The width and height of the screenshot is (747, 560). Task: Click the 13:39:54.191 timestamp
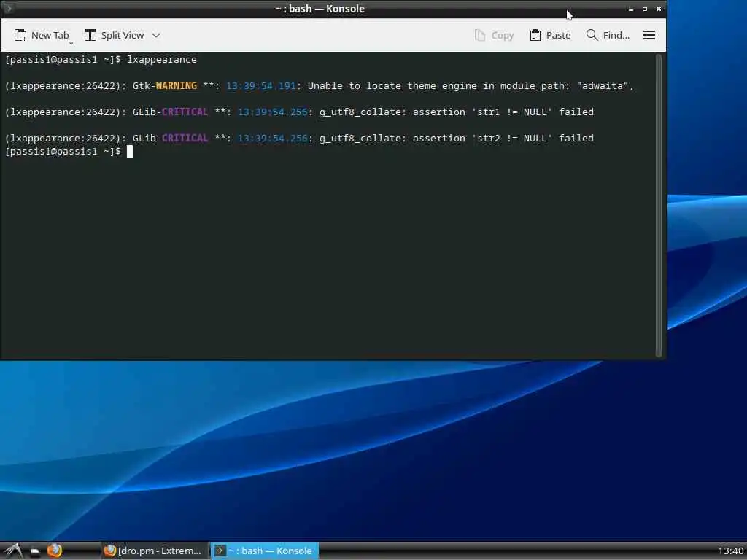click(x=260, y=86)
